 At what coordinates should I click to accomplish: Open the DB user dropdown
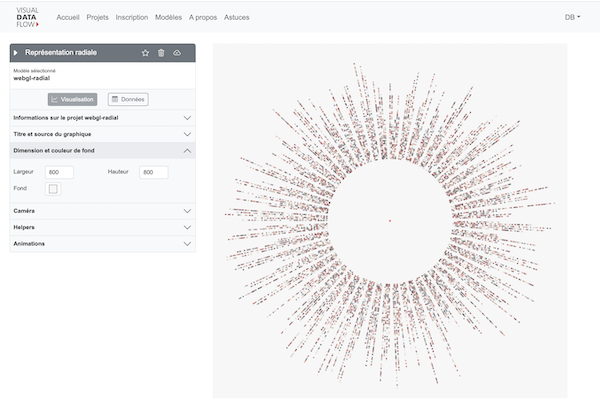coord(571,17)
